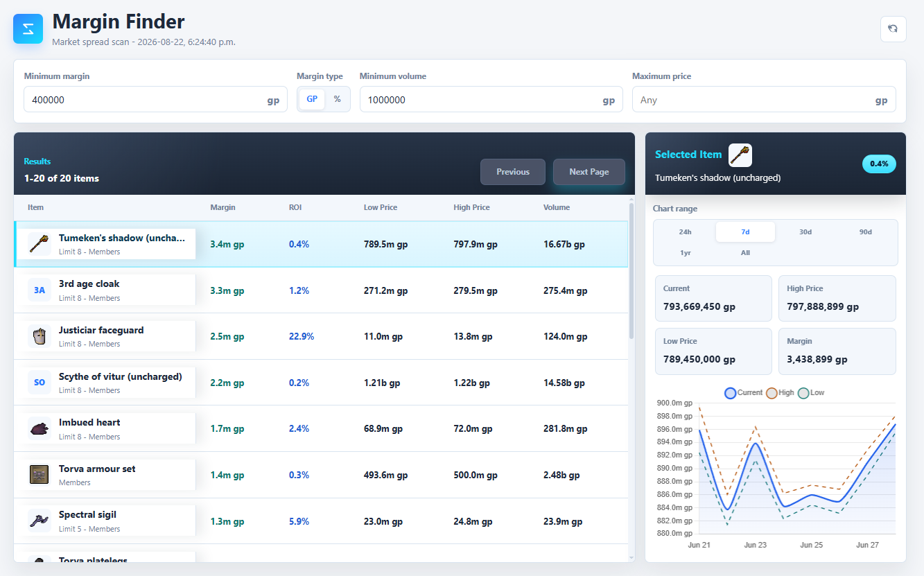924x576 pixels.
Task: Click the 0.4% badge in Selected Item panel
Action: [879, 164]
